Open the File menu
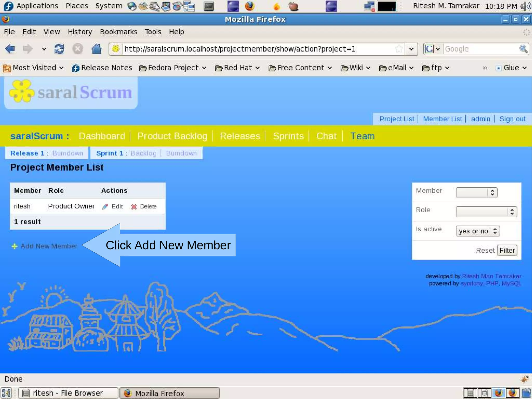532x399 pixels. [9, 32]
